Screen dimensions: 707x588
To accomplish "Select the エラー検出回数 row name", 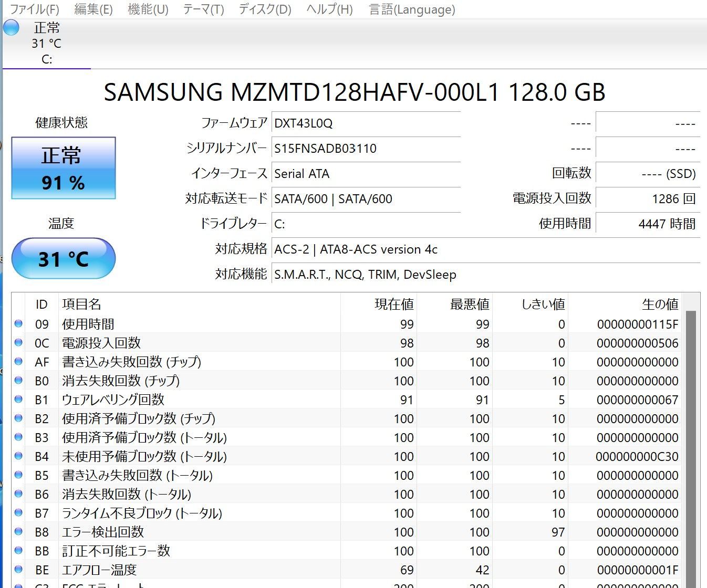I will [x=103, y=532].
